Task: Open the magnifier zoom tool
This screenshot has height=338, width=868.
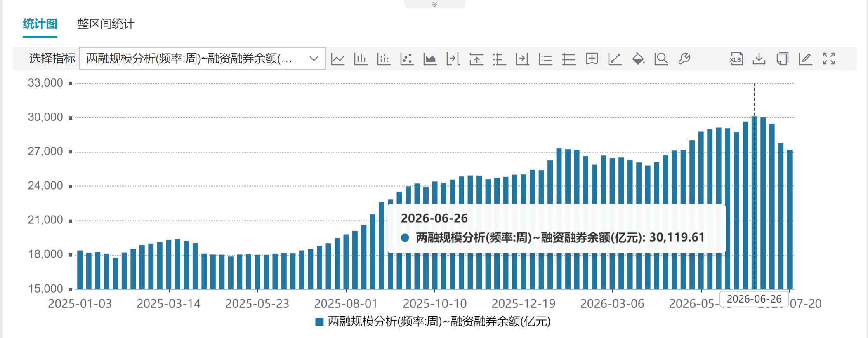Action: [x=661, y=59]
